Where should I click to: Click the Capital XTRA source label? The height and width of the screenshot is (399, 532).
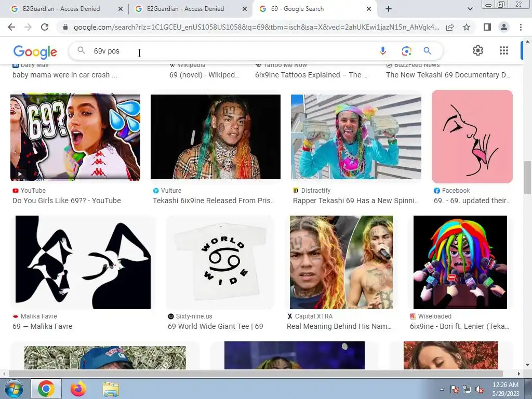tap(313, 316)
